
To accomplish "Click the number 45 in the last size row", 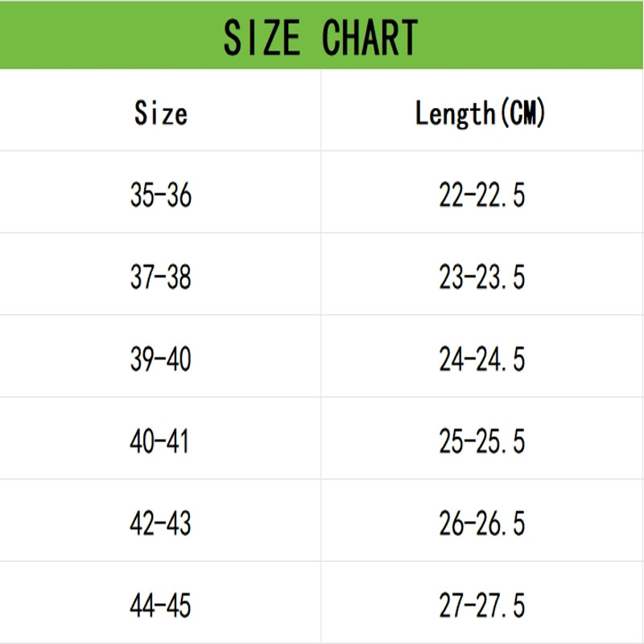I will point(179,605).
